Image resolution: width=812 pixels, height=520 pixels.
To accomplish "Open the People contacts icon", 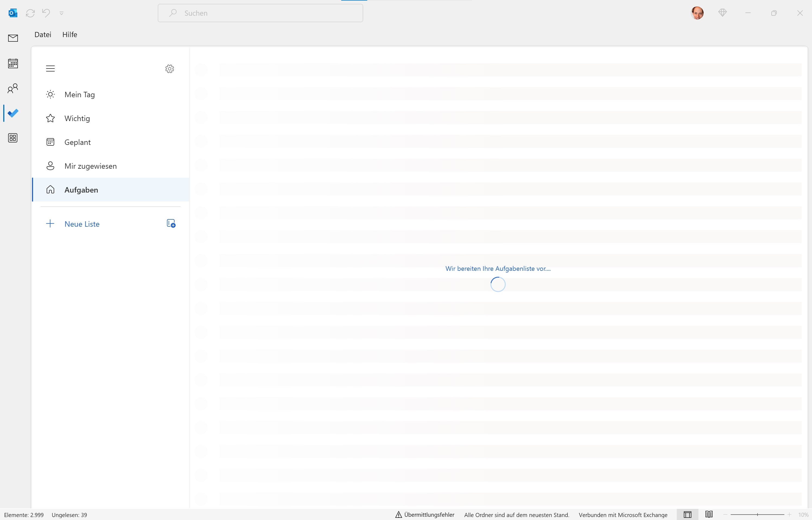I will [13, 89].
